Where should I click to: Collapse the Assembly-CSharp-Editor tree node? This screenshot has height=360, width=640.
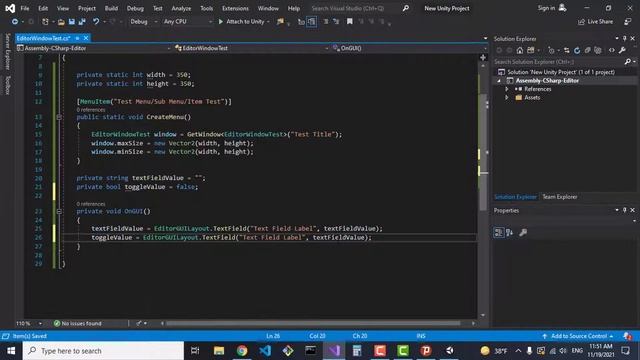click(x=499, y=81)
